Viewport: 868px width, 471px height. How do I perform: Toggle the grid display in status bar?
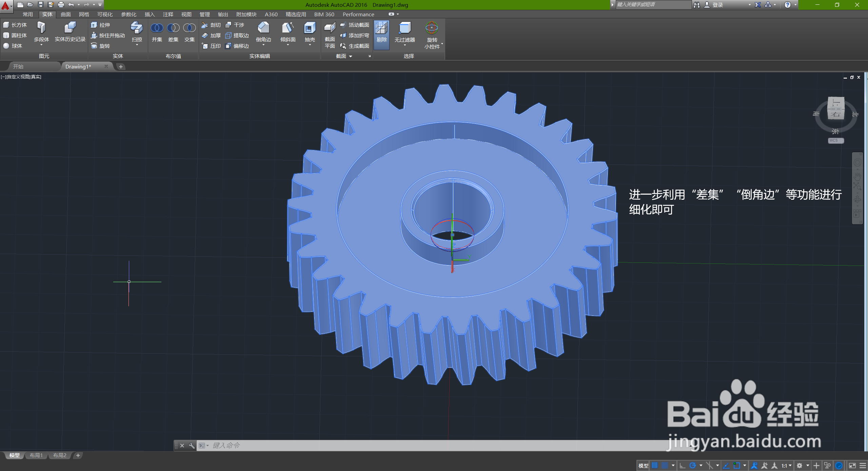coord(654,465)
